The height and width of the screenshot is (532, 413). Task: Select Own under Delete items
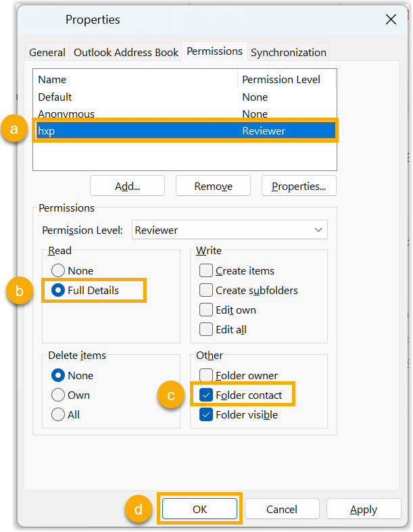(x=59, y=395)
